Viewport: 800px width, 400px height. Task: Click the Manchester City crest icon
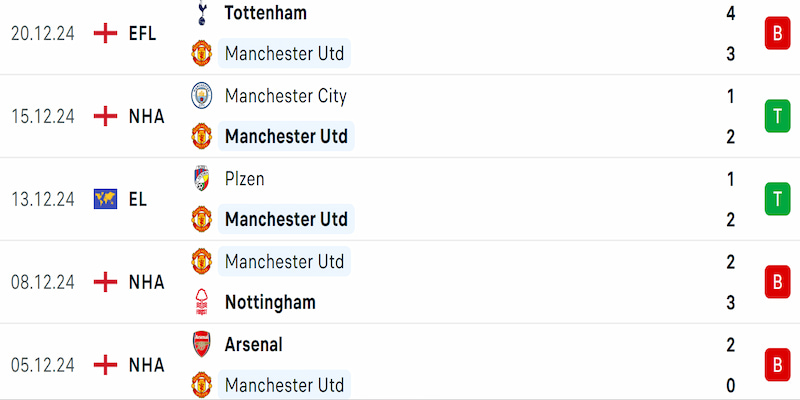pos(202,95)
